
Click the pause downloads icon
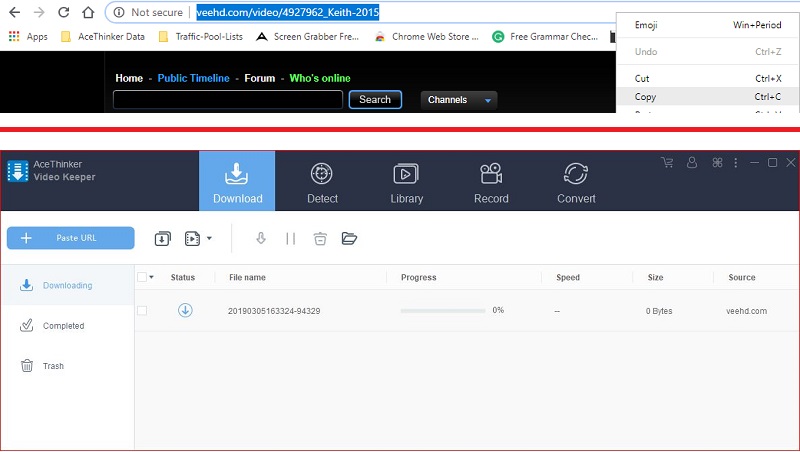coord(291,238)
